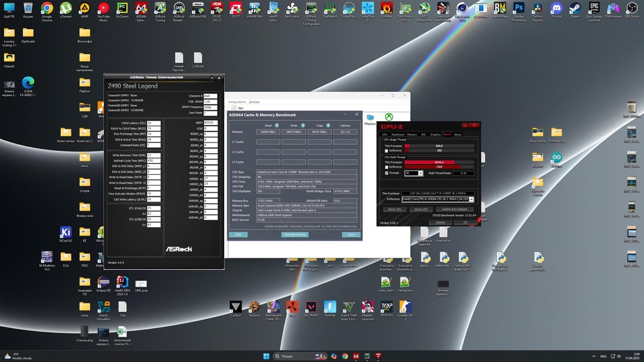Open the Recycle Bin desktop icon
This screenshot has width=644, height=362.
coord(28,10)
